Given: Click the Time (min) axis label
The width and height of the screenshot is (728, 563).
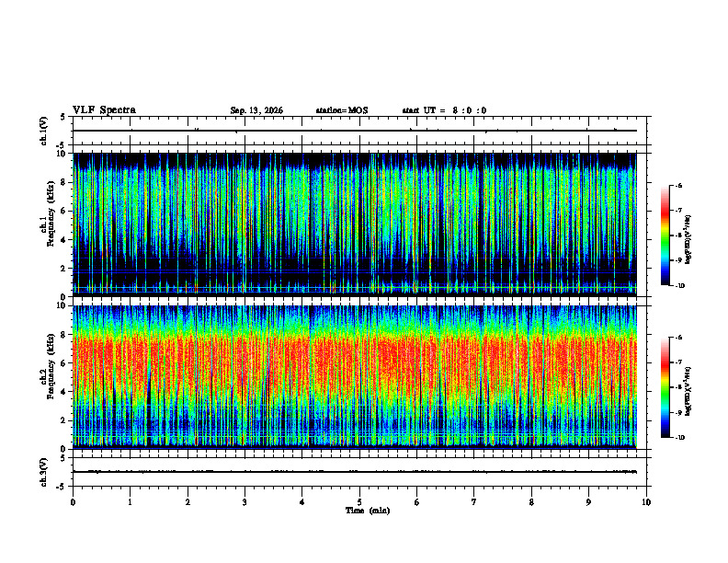Looking at the screenshot, I should [368, 511].
